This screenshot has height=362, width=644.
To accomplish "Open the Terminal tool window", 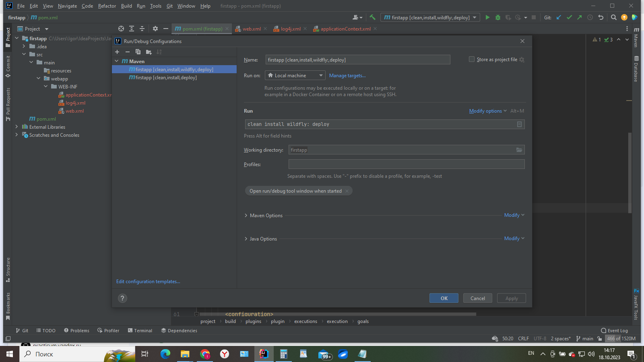I will (140, 331).
